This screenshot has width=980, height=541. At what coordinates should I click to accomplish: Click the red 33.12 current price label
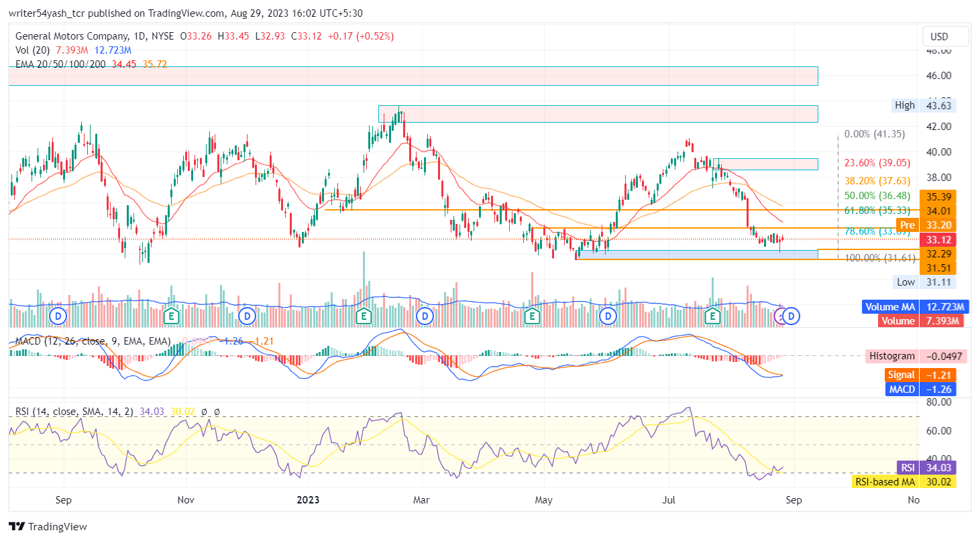937,239
